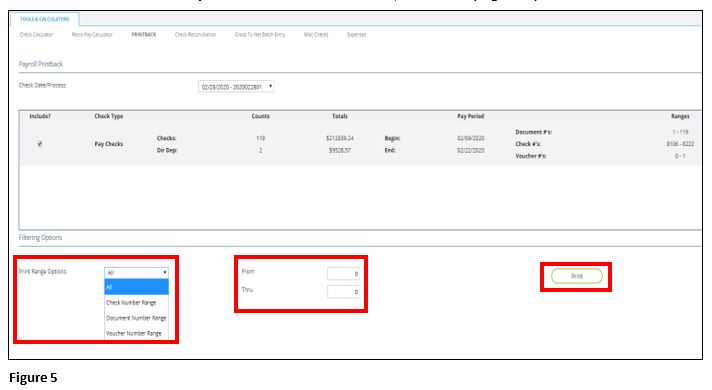Click the End date 02/22/2020
The width and height of the screenshot is (712, 390).
click(x=470, y=150)
